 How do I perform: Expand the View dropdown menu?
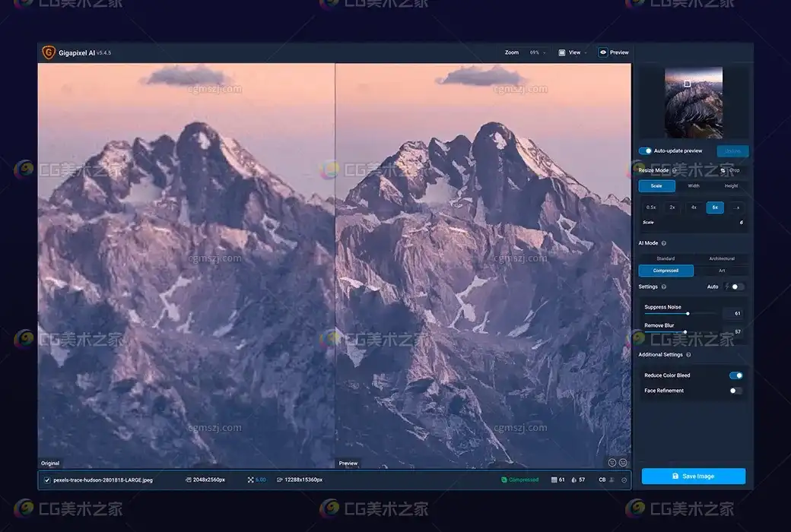[574, 52]
